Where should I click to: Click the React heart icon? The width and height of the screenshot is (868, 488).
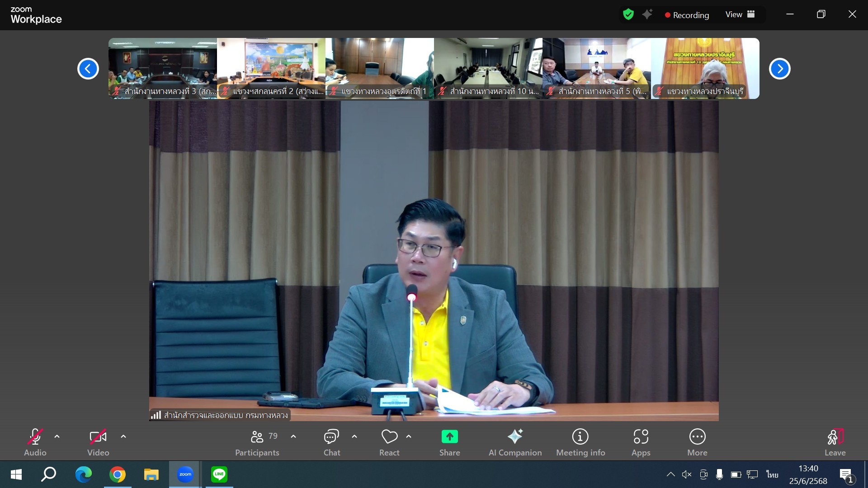(389, 437)
